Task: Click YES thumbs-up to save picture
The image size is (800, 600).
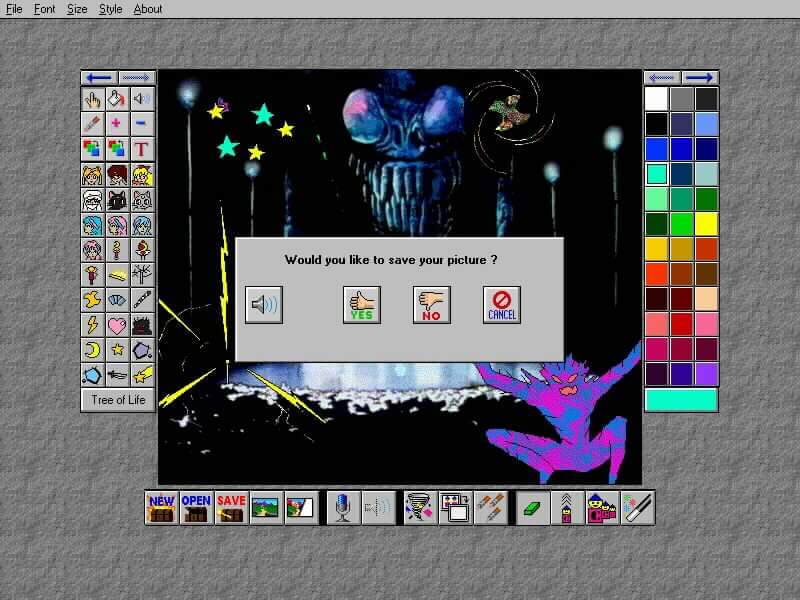Action: tap(362, 305)
